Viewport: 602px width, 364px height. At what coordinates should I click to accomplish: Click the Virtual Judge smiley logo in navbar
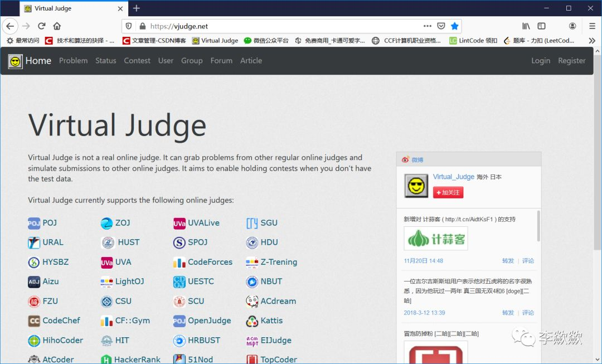click(x=16, y=61)
